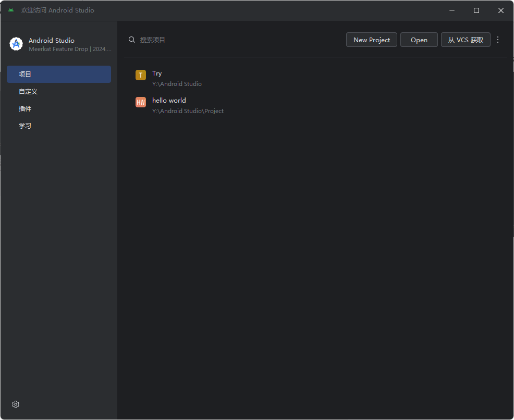Image resolution: width=514 pixels, height=420 pixels.
Task: Open the 插件 tab
Action: click(x=59, y=108)
